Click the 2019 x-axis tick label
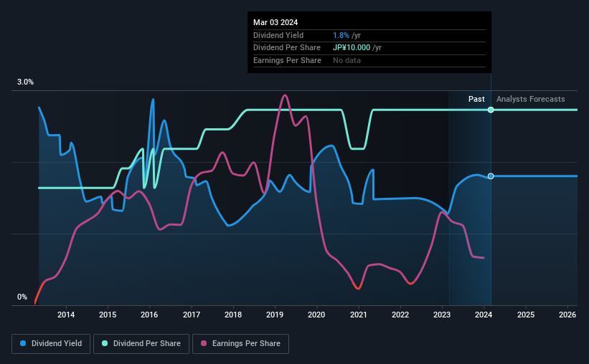This screenshot has width=589, height=364. (x=275, y=315)
